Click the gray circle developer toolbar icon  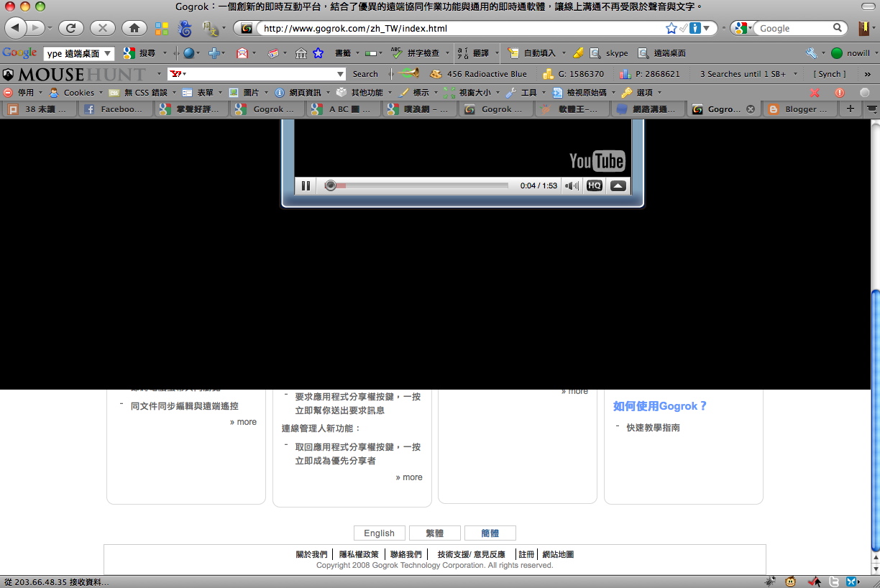click(865, 93)
